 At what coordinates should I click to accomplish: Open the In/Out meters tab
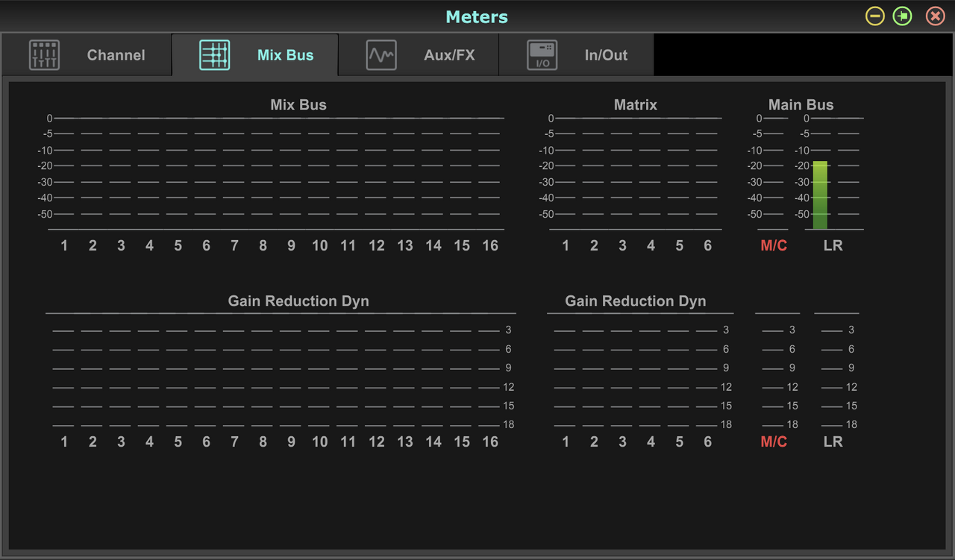pos(576,54)
